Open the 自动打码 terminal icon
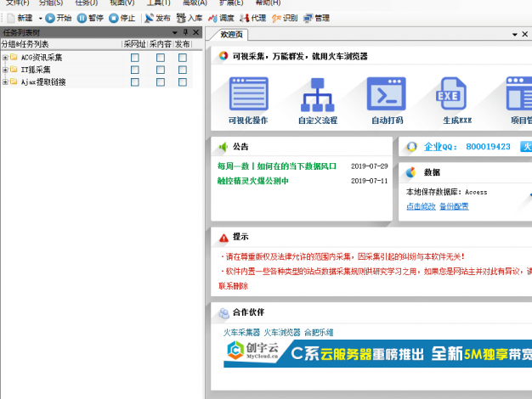Screen dimensions: 532x399 (x=387, y=93)
